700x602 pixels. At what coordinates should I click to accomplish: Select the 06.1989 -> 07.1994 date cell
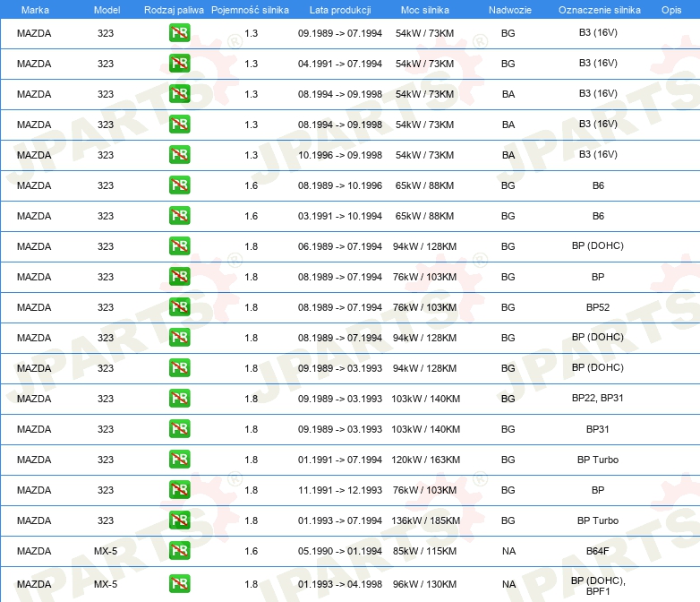[340, 245]
